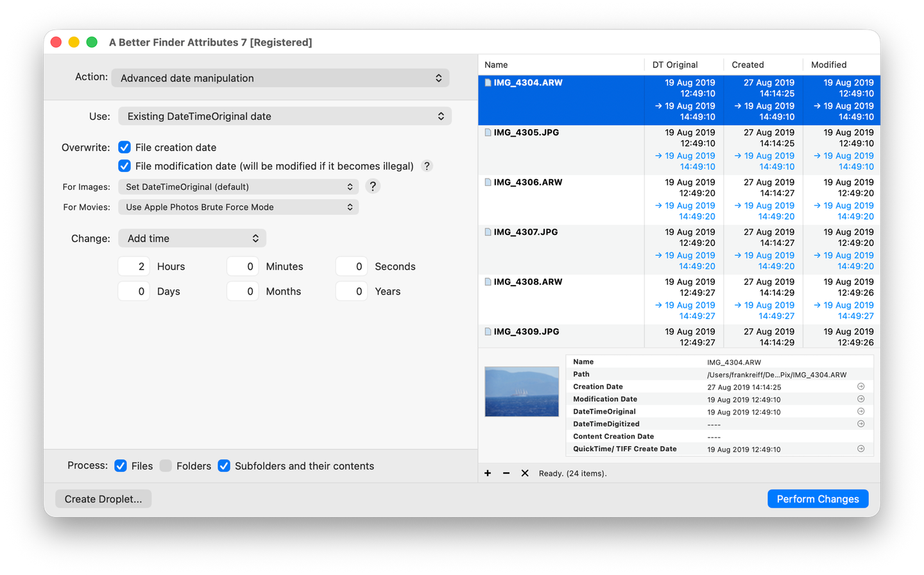Click the plus icon to add files
924x575 pixels.
pyautogui.click(x=488, y=473)
